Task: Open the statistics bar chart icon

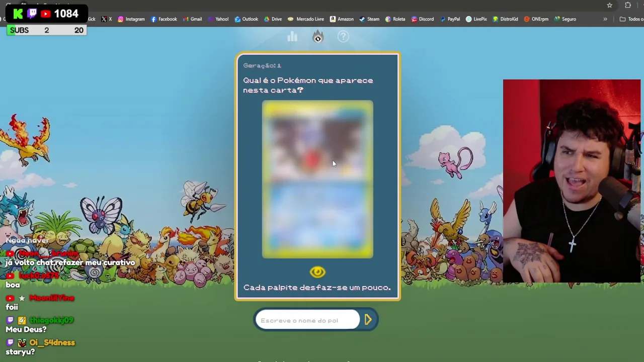Action: tap(292, 37)
